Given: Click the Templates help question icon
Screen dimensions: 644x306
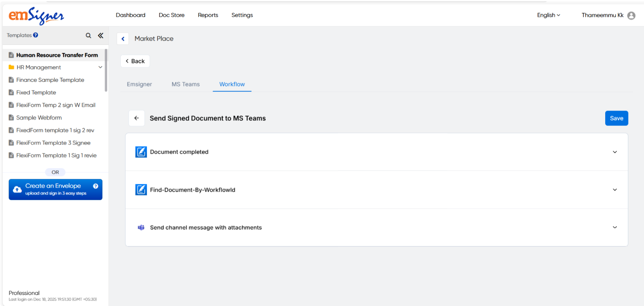Looking at the screenshot, I should [36, 35].
